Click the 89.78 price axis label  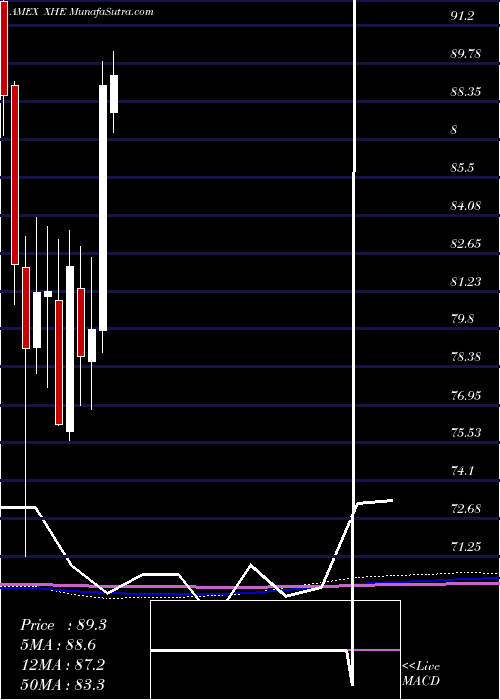tap(466, 54)
